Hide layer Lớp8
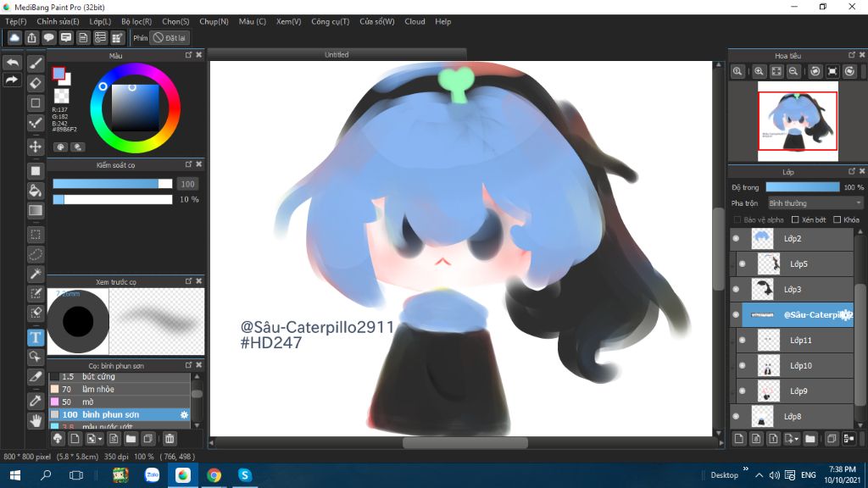This screenshot has width=868, height=488. (x=736, y=417)
